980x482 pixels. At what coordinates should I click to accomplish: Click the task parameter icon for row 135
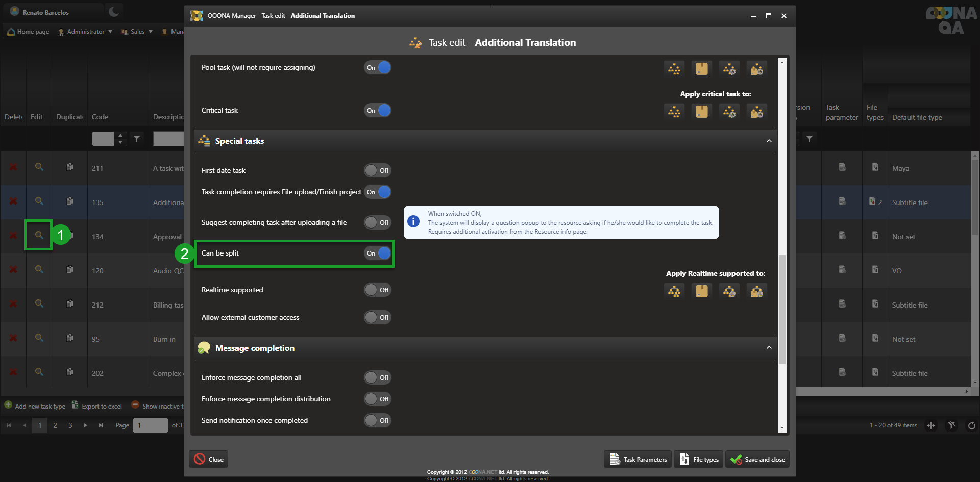[x=842, y=201]
